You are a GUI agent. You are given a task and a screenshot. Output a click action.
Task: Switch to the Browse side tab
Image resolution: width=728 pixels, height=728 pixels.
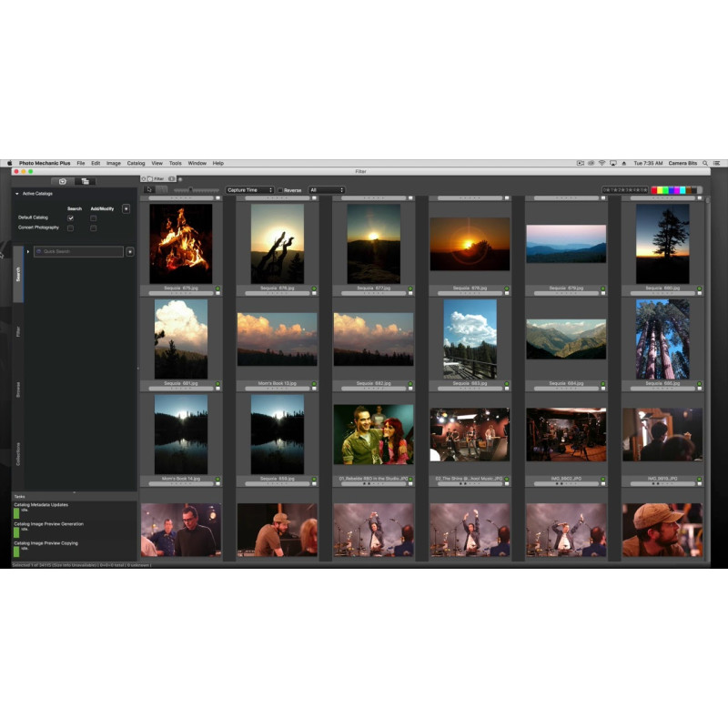click(18, 391)
